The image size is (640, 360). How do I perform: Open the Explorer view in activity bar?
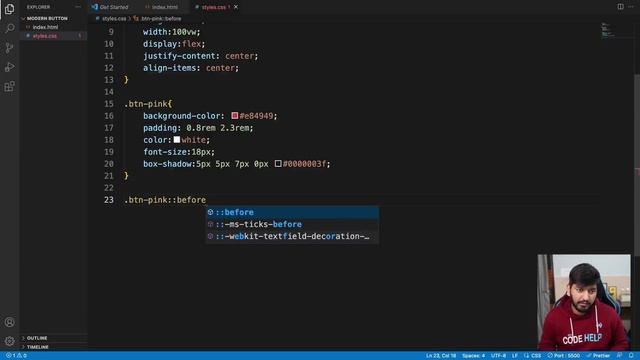[9, 9]
